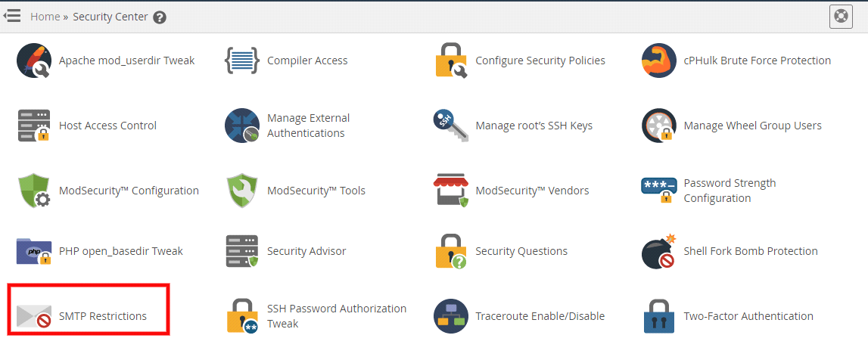This screenshot has width=868, height=357.
Task: Click the Two-Factor Authentication padlock icon
Action: tap(658, 316)
